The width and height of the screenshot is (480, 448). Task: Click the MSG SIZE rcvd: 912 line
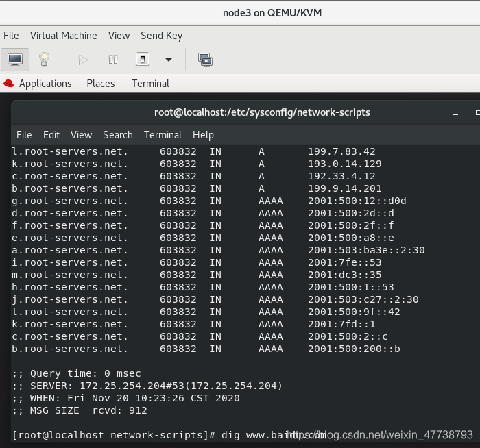80,410
